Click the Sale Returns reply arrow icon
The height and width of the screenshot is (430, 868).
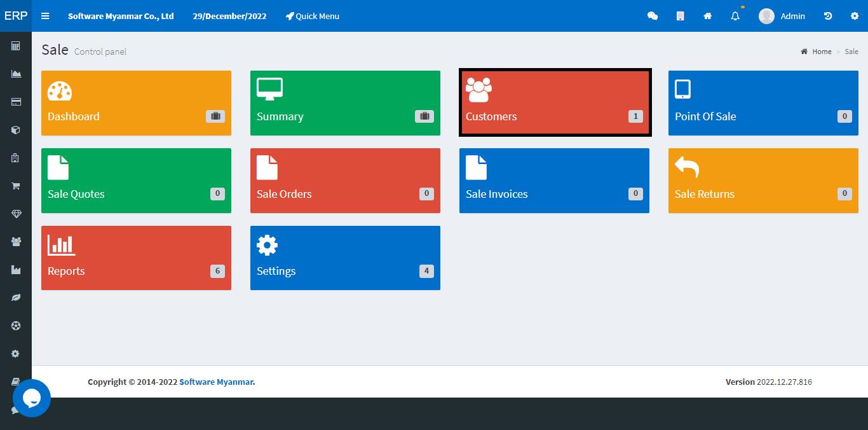[687, 167]
